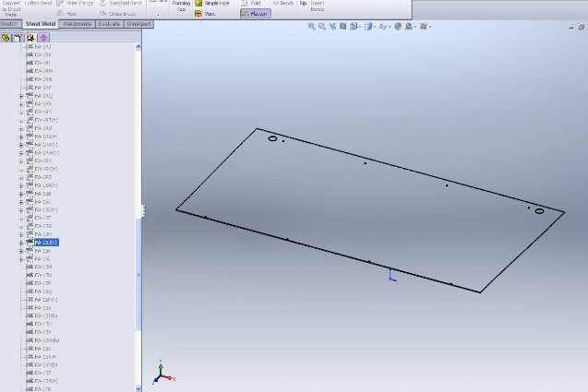Toggle the No Bends option
Viewport: 588px width, 392px height.
coord(283,3)
